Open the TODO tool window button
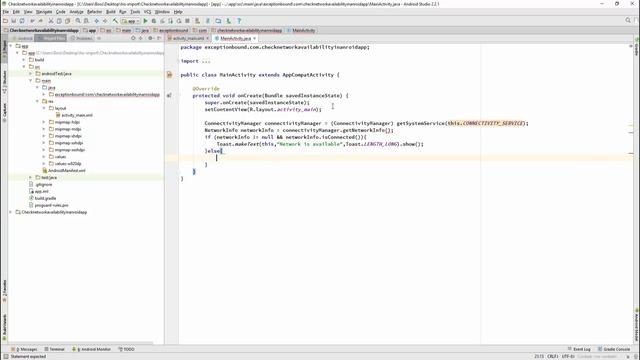The height and width of the screenshot is (360, 640). coord(127,349)
